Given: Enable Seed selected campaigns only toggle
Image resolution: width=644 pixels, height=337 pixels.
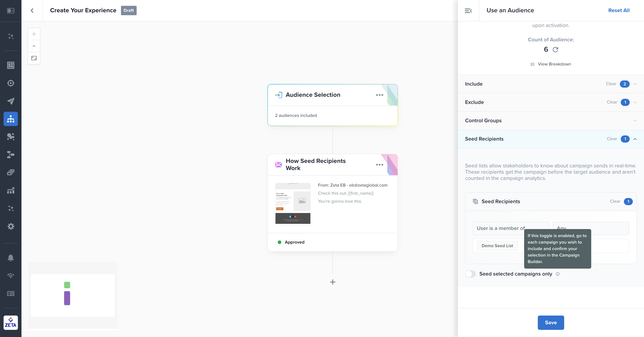Looking at the screenshot, I should tap(470, 274).
